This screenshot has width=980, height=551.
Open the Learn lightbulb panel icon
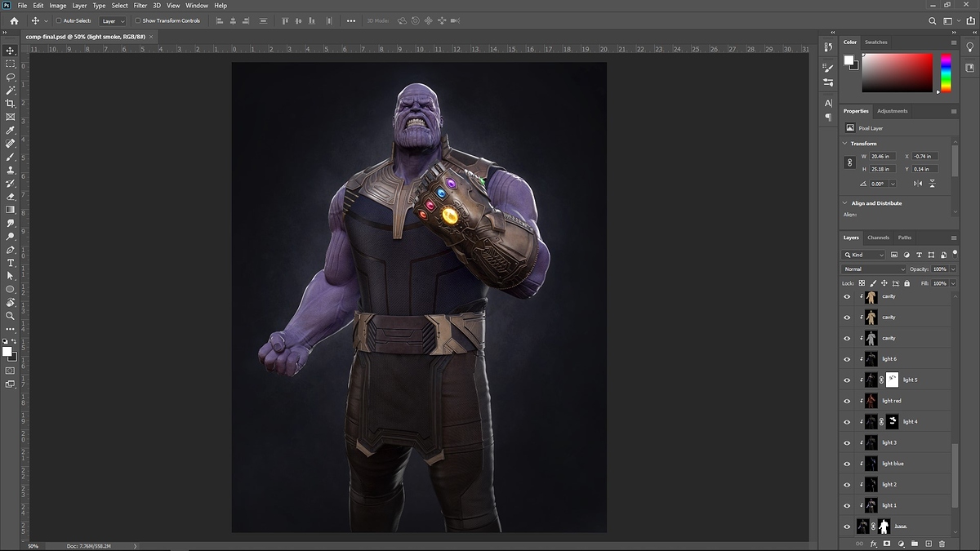[970, 47]
